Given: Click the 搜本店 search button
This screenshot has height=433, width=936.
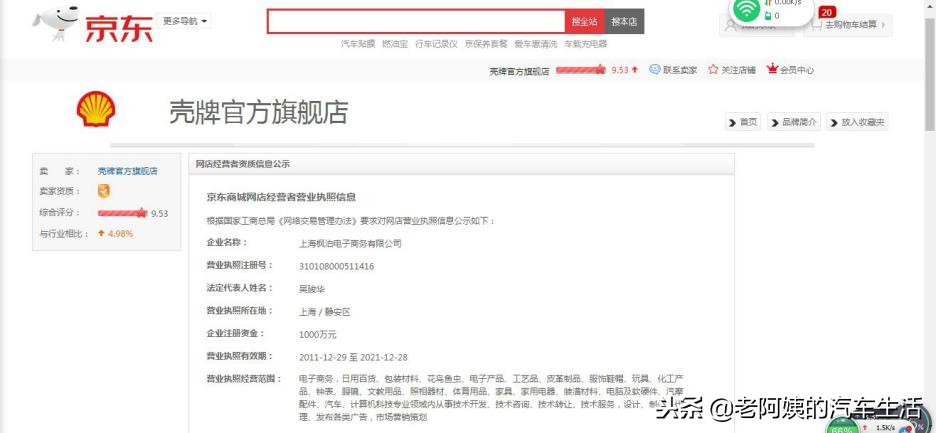Looking at the screenshot, I should tap(624, 22).
